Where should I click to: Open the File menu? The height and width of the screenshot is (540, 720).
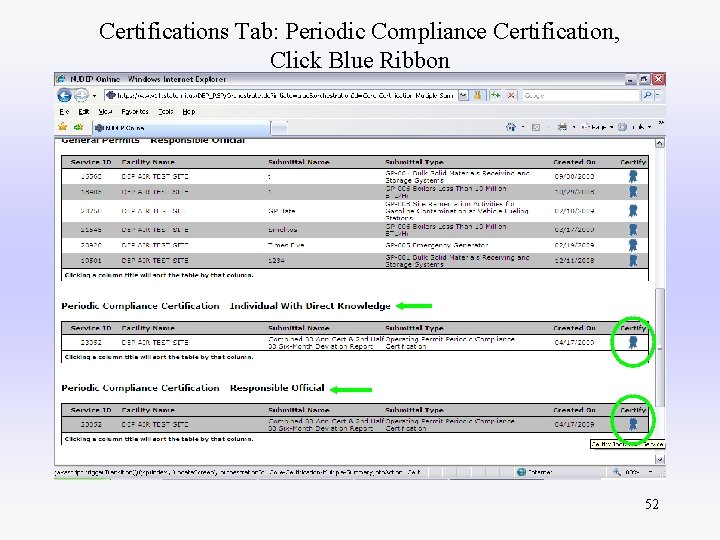click(64, 112)
